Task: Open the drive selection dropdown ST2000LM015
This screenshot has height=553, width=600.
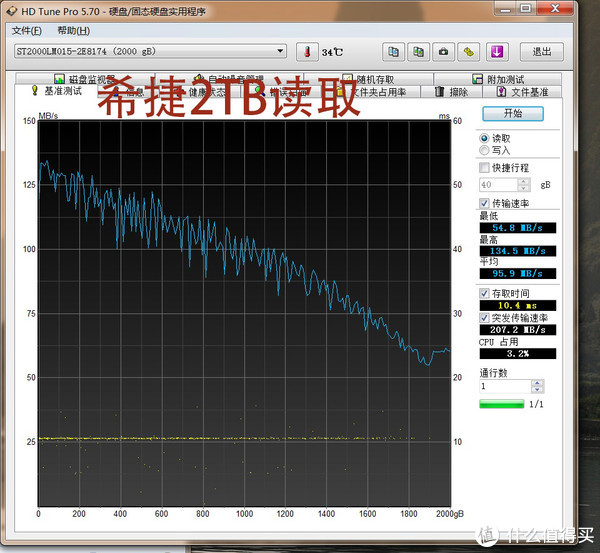Action: click(150, 51)
